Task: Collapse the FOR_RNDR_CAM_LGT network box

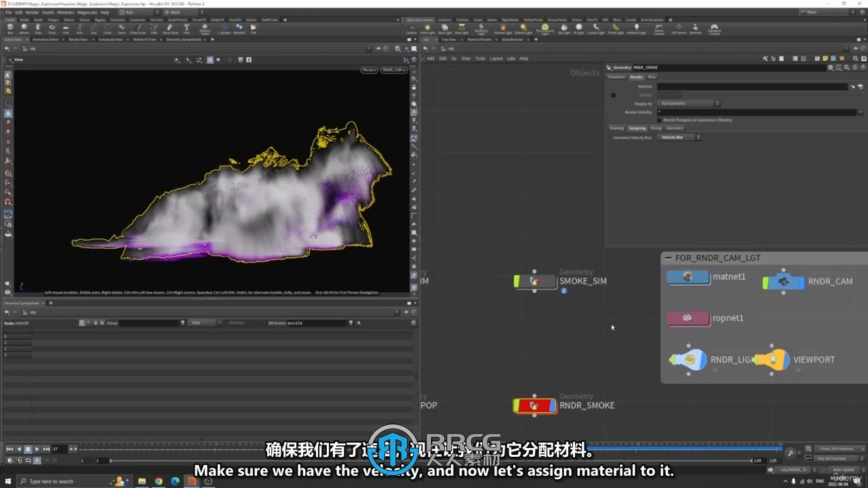Action: point(669,258)
